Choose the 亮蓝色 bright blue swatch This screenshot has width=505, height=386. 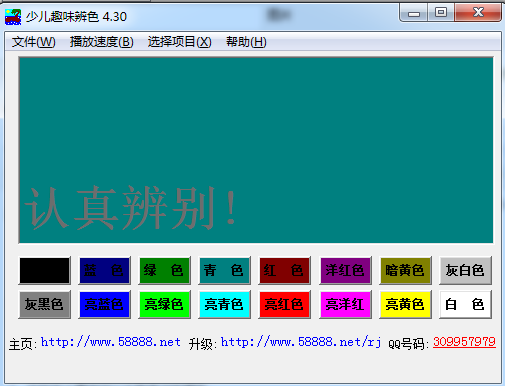point(104,304)
